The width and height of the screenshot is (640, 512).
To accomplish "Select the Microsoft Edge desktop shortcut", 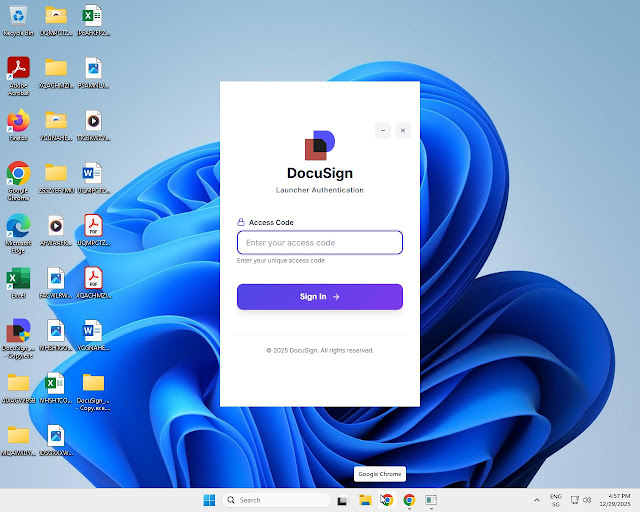I will pos(18,234).
